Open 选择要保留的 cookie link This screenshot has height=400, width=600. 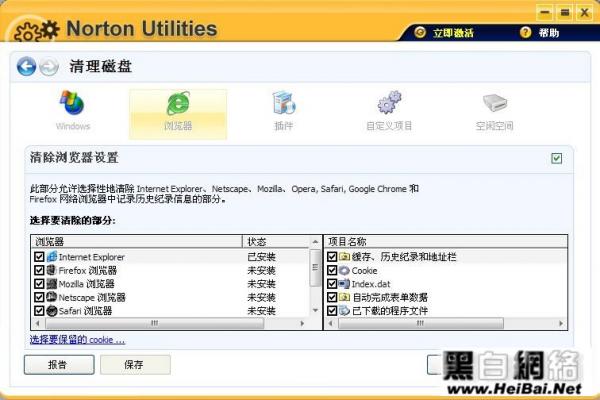click(77, 340)
